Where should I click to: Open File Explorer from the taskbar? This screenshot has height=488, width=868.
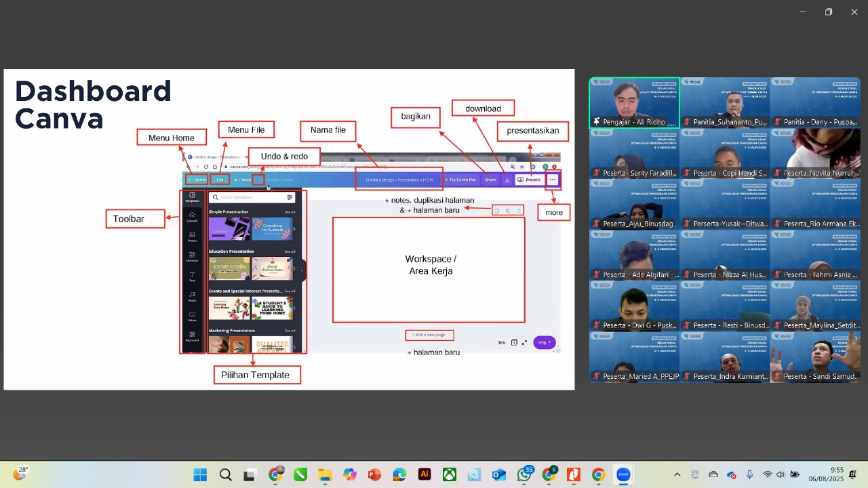pyautogui.click(x=325, y=474)
